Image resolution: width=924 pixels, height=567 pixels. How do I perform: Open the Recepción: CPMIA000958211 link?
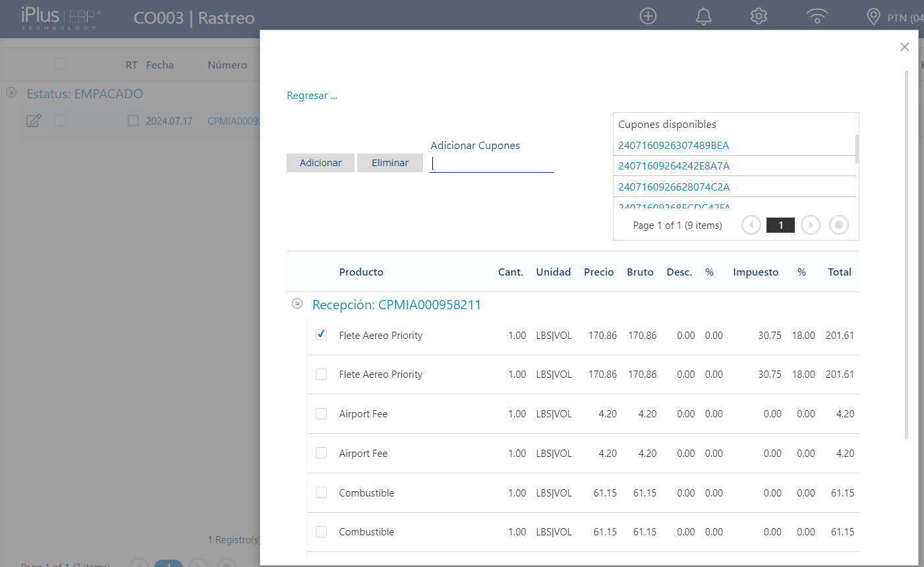click(x=397, y=305)
